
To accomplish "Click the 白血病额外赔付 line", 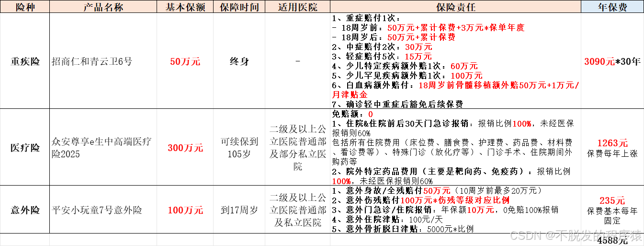I will tap(455, 90).
